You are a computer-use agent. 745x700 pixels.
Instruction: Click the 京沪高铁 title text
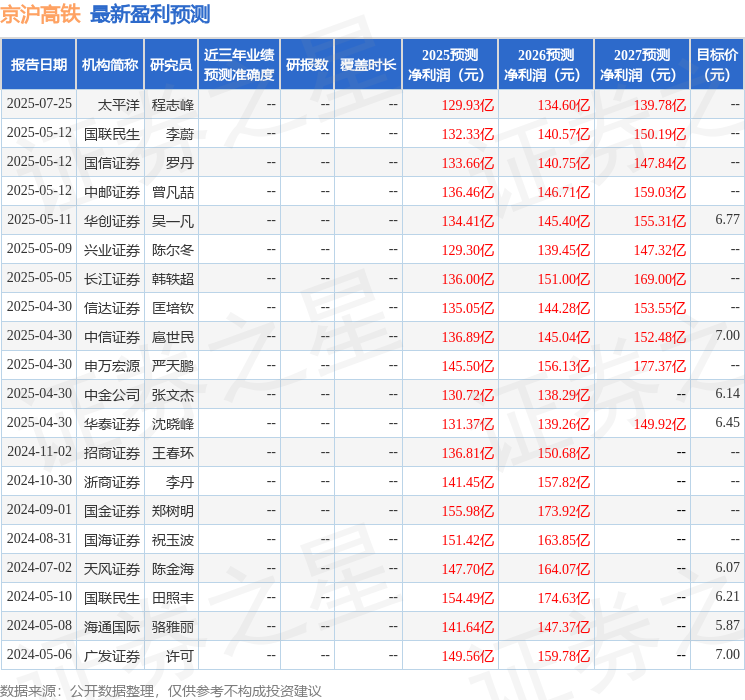pos(41,14)
